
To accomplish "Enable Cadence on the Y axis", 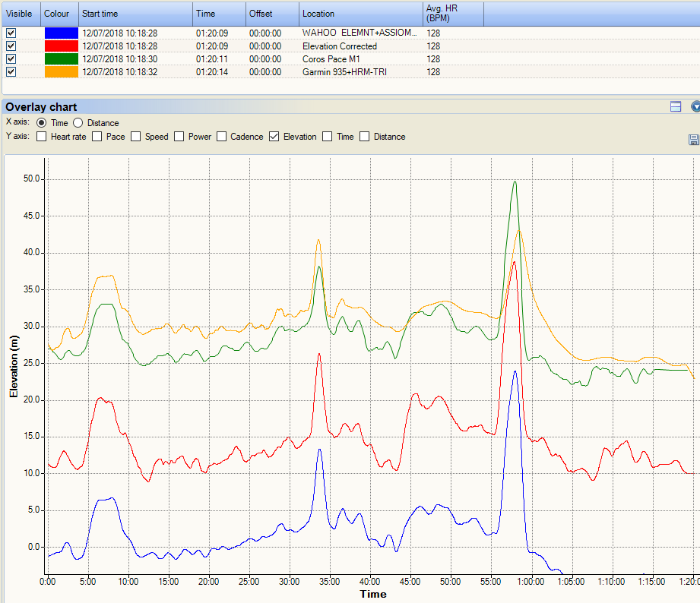I will point(222,137).
